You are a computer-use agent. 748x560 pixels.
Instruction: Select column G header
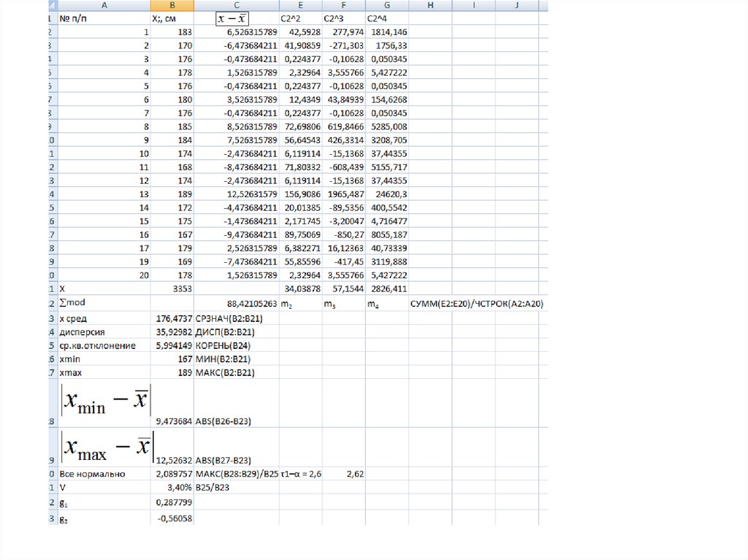pos(386,5)
